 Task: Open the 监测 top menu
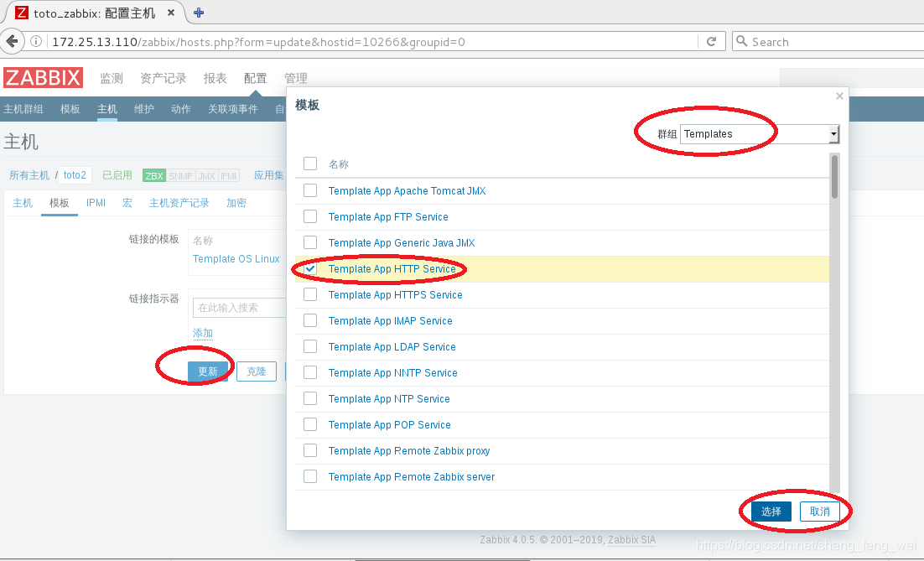click(112, 78)
